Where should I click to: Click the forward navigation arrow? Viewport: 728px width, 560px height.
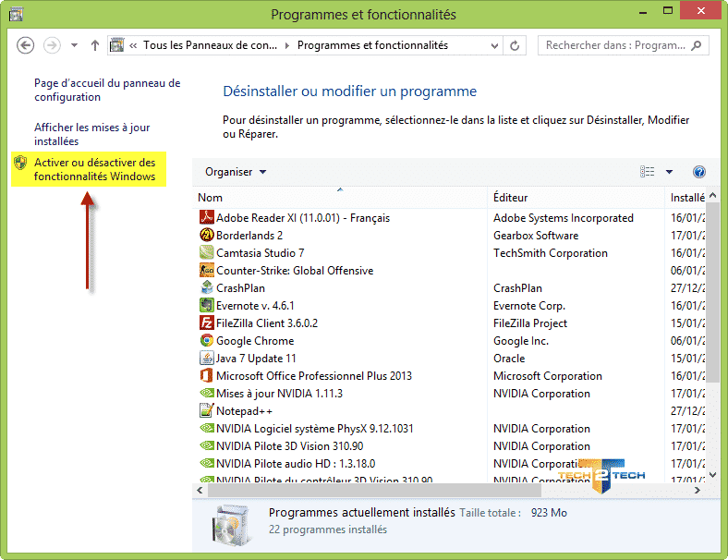tap(52, 45)
